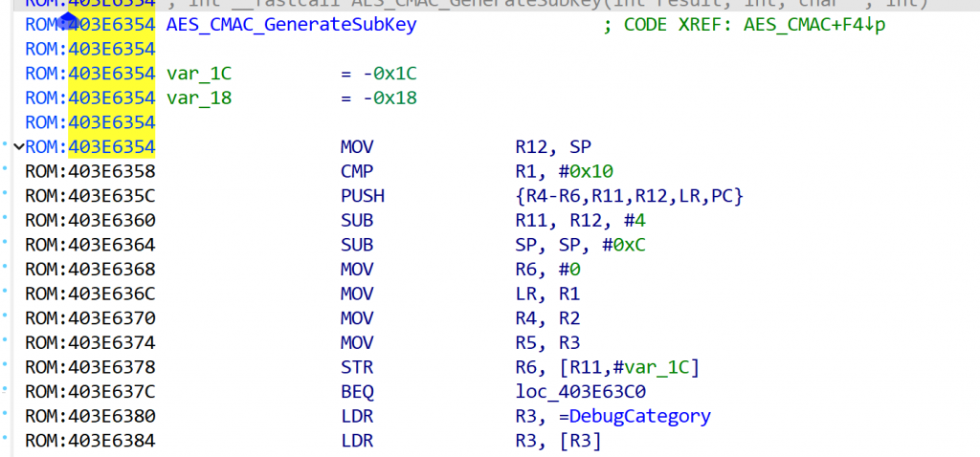This screenshot has height=457, width=980.
Task: Select the AES_CMAC_GenerateSubKey function label
Action: tap(291, 24)
